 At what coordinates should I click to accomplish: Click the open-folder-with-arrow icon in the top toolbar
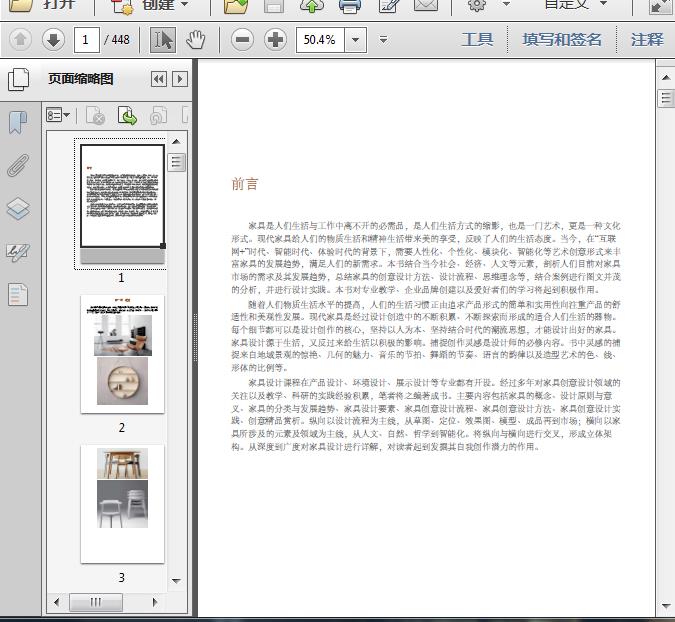click(x=236, y=5)
